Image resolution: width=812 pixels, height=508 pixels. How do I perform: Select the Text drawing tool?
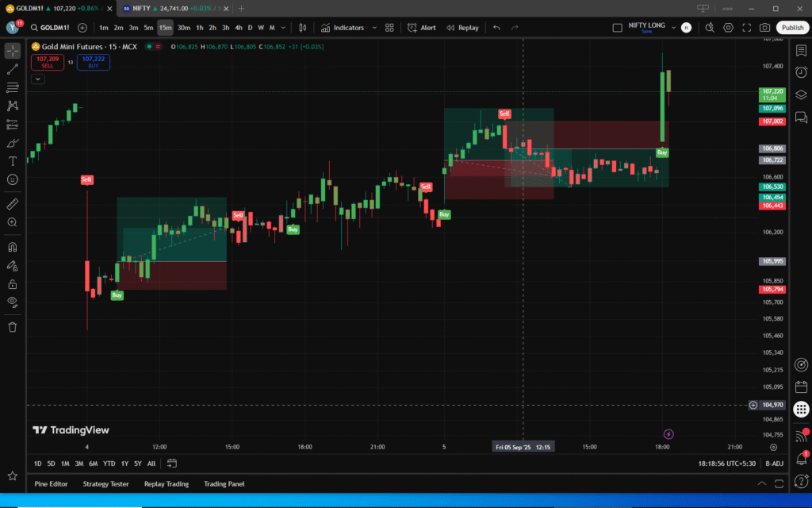pyautogui.click(x=13, y=161)
